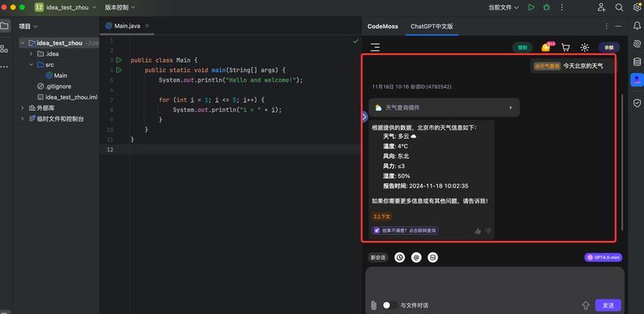This screenshot has width=644, height=314.
Task: Open IDE settings gear icon
Action: tap(637, 7)
